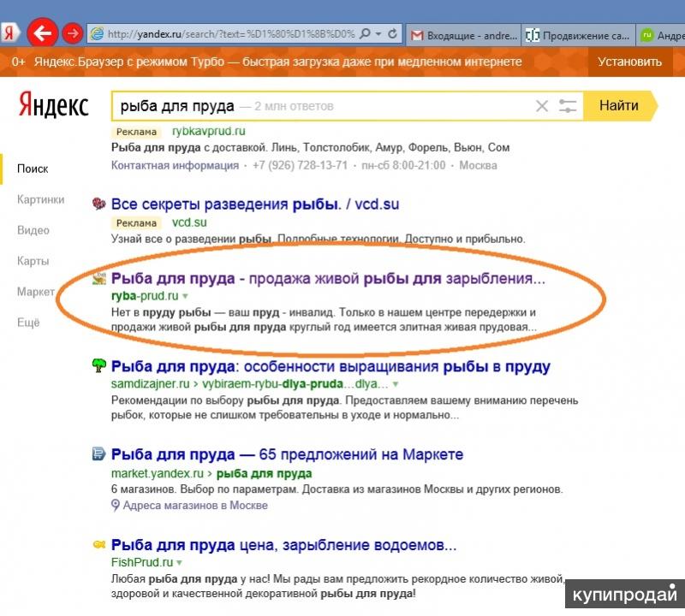
Task: Expand the FishPrud.ru dropdown arrow
Action: coord(180,562)
